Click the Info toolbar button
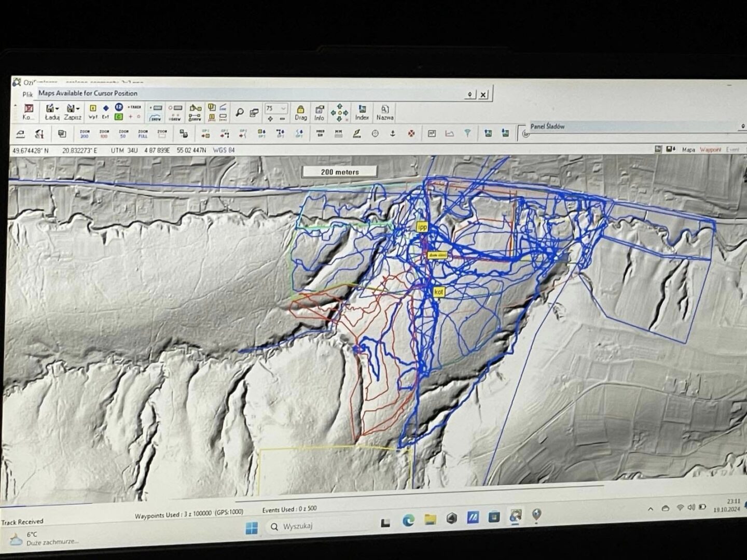This screenshot has width=747, height=560. pos(320,112)
